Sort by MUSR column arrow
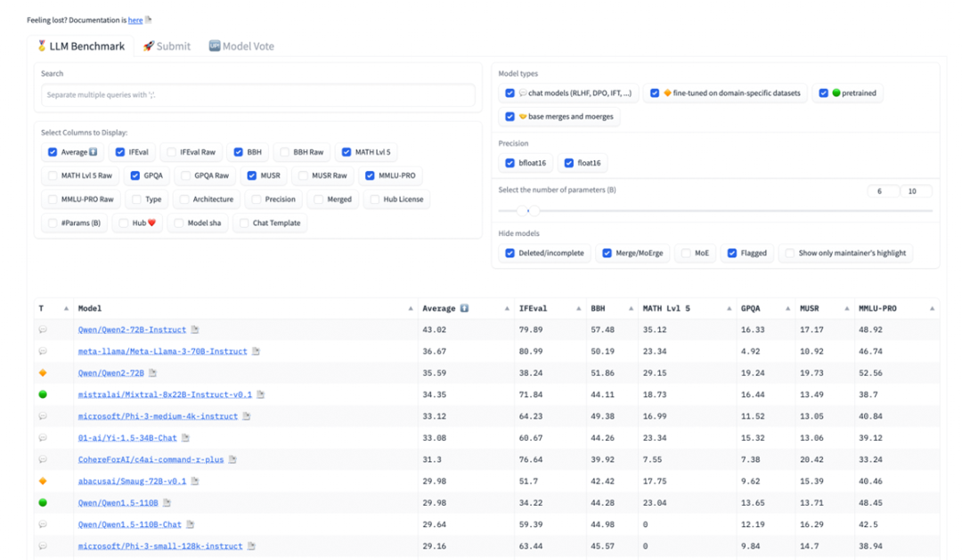962x560 pixels. click(847, 309)
